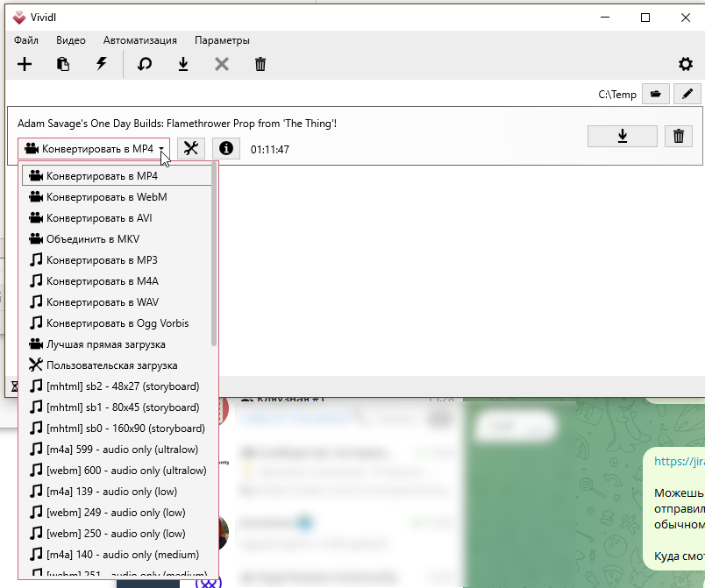Collapse the Конвертировать в MP4 dropdown
The height and width of the screenshot is (588, 705).
point(94,149)
